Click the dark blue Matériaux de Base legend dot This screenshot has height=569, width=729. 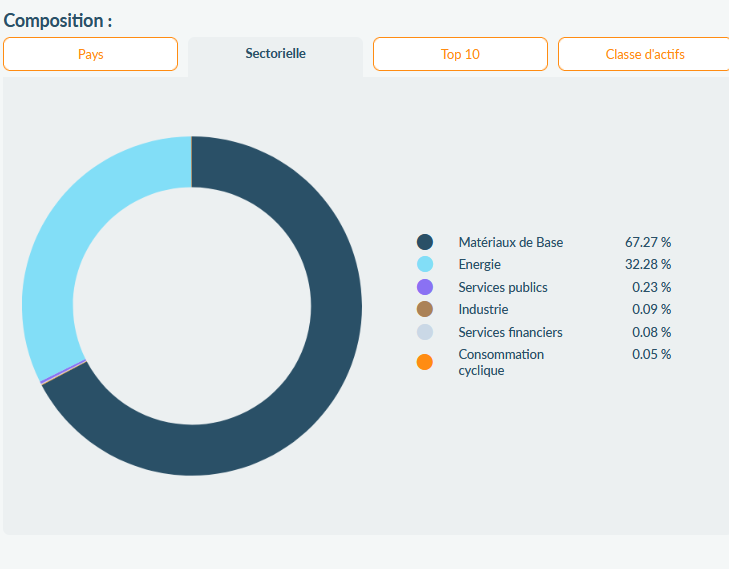(425, 242)
